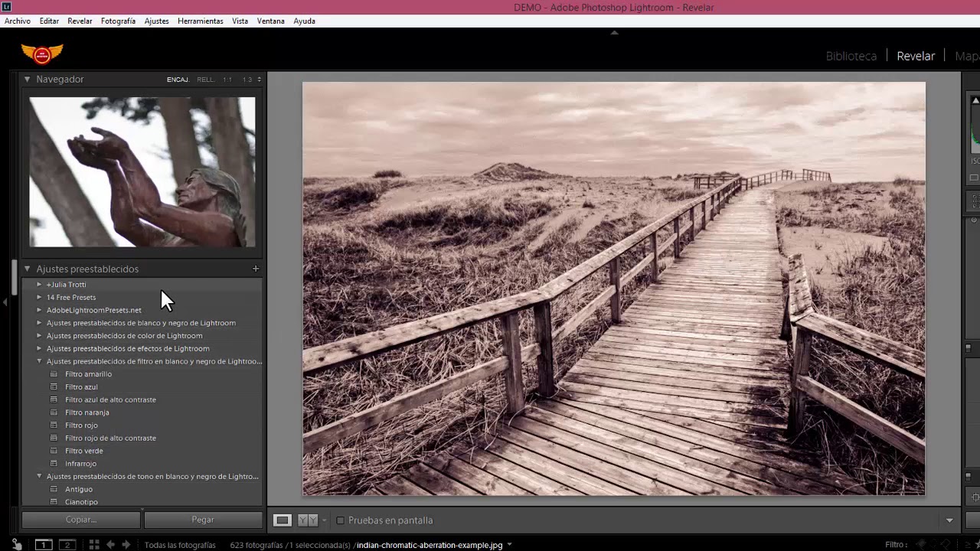Click the hand icon at filmstrip bar start

16,544
